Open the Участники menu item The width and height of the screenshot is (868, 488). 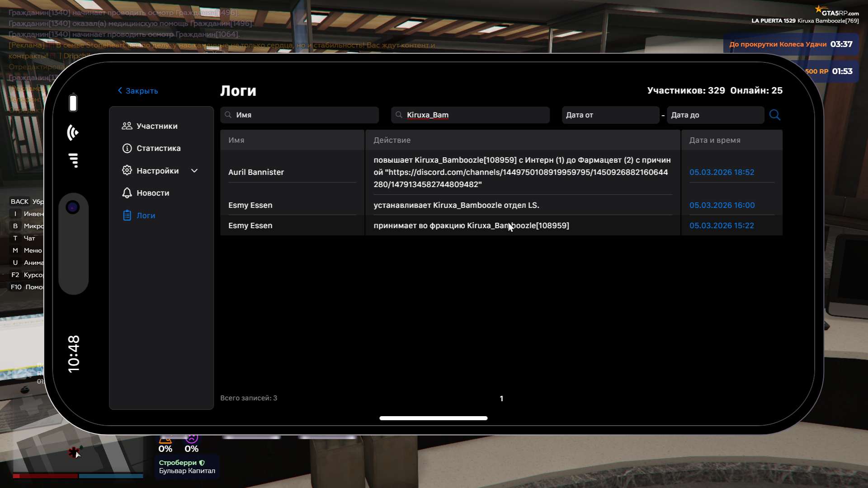point(157,126)
